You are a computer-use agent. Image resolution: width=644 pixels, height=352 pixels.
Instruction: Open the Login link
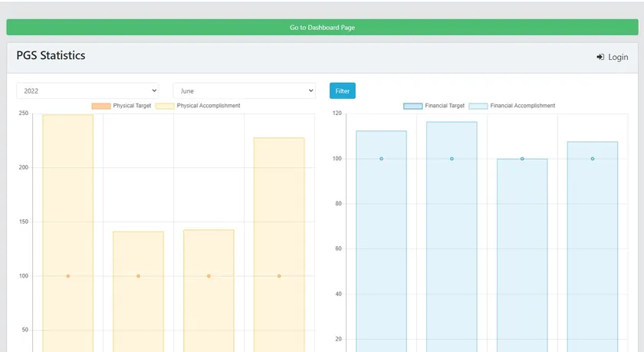click(612, 57)
